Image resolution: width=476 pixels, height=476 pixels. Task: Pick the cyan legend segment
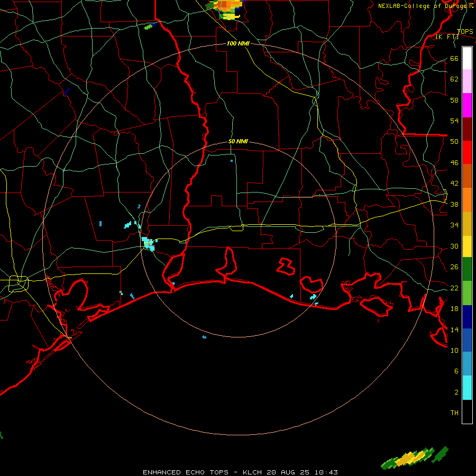[x=467, y=388]
